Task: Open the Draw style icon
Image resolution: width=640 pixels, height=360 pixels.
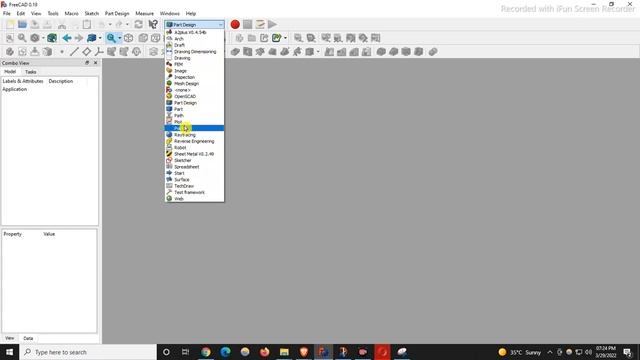Action: pos(35,38)
